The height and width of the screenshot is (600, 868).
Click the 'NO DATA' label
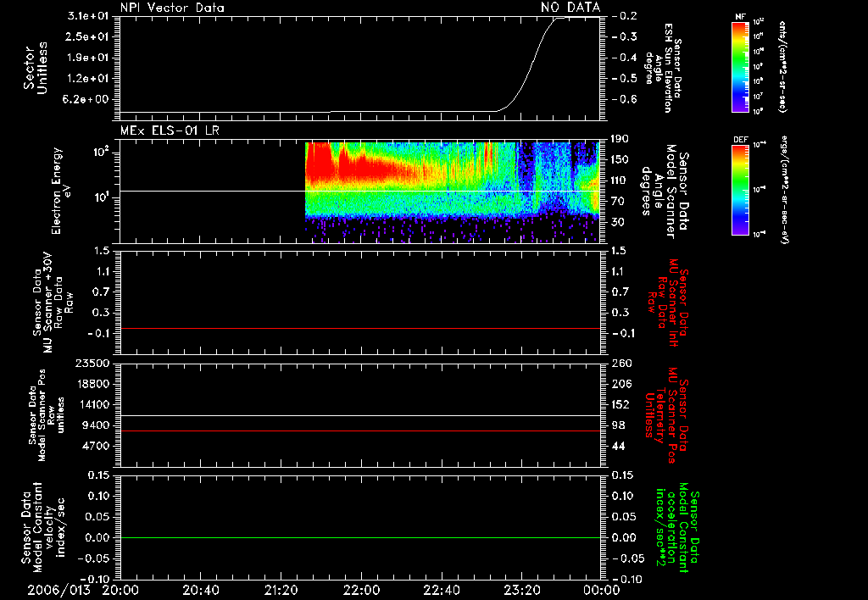pos(570,8)
